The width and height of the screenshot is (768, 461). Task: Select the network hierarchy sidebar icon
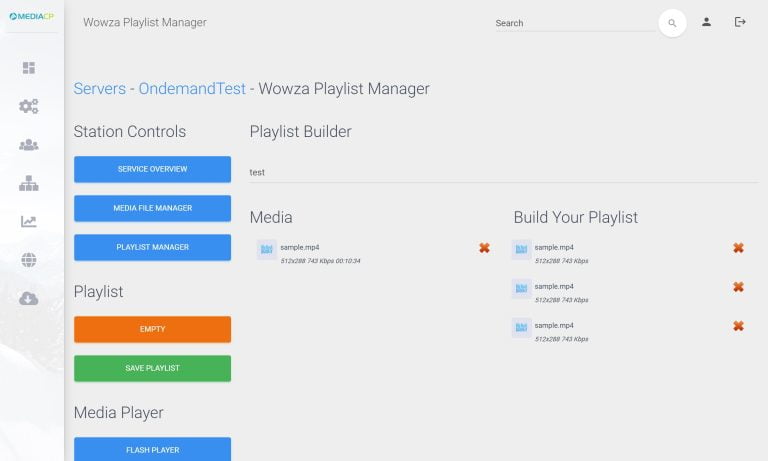click(29, 183)
